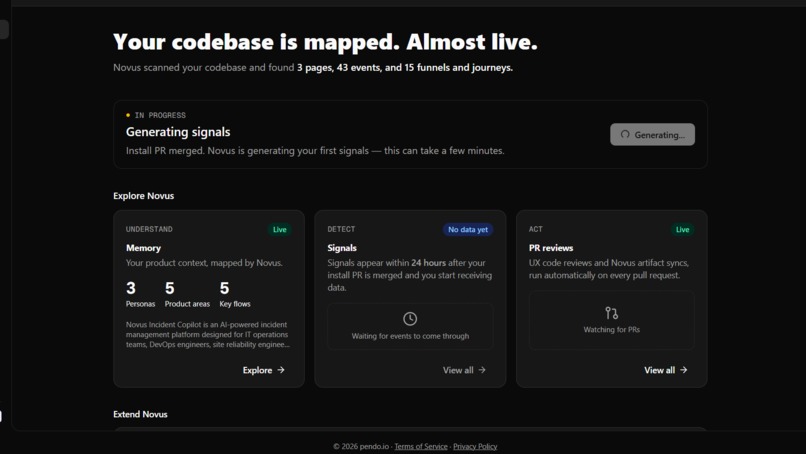Click the 5 Product areas stat

[x=187, y=294]
